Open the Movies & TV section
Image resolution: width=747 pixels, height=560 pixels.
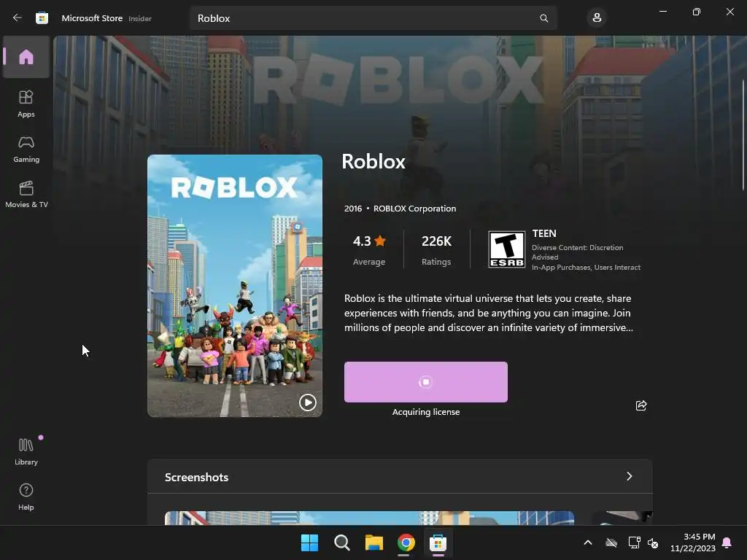pos(26,194)
